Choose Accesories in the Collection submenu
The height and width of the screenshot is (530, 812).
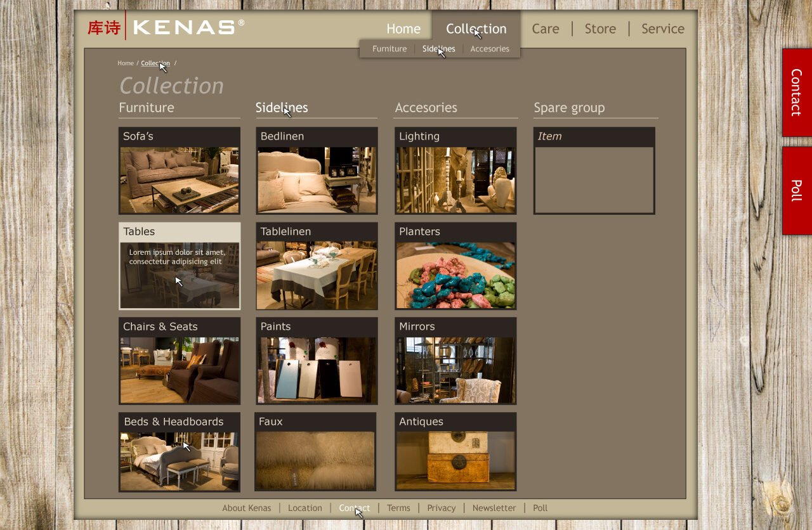click(490, 49)
